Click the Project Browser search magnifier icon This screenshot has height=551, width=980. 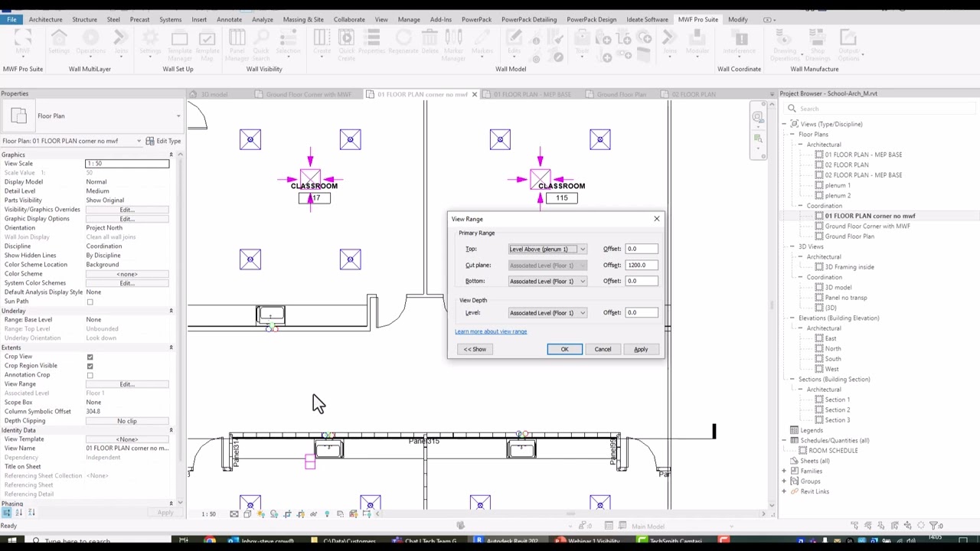click(792, 109)
